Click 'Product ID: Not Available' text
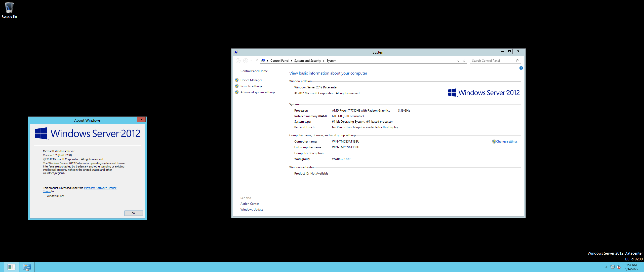Screen dimensions: 644x272 pos(311,174)
